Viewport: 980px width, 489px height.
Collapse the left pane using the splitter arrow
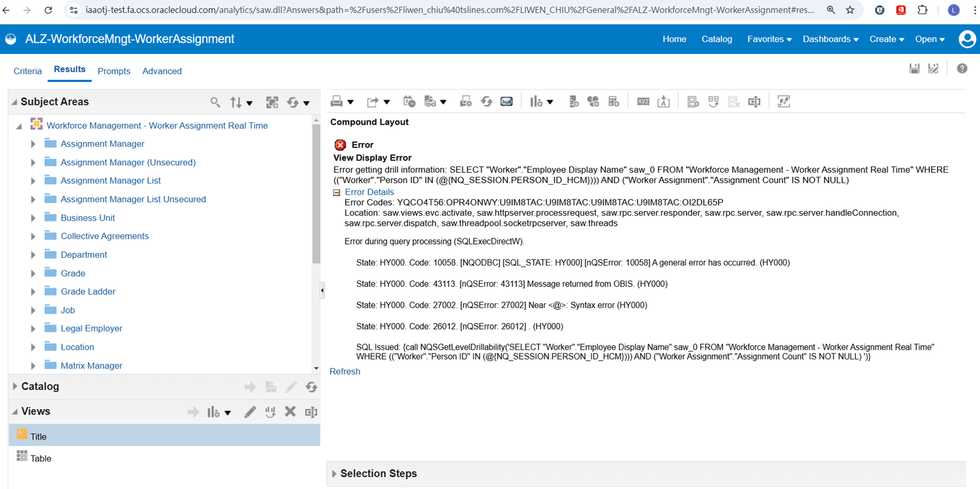click(322, 291)
